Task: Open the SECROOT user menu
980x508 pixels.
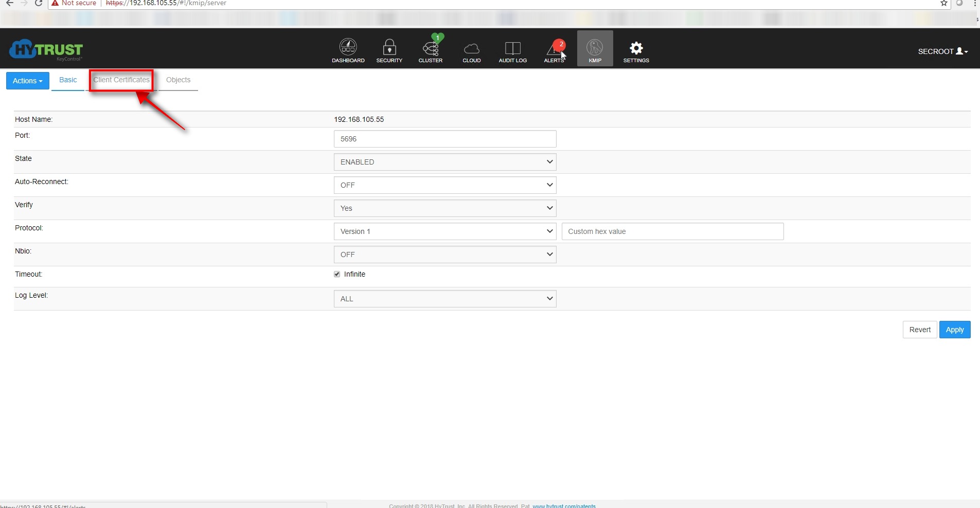Action: [942, 51]
